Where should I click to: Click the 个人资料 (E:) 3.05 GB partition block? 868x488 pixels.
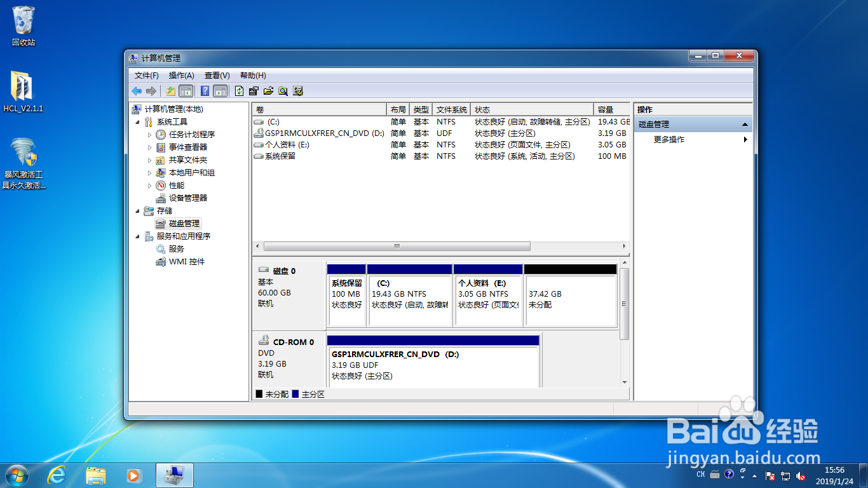click(488, 295)
